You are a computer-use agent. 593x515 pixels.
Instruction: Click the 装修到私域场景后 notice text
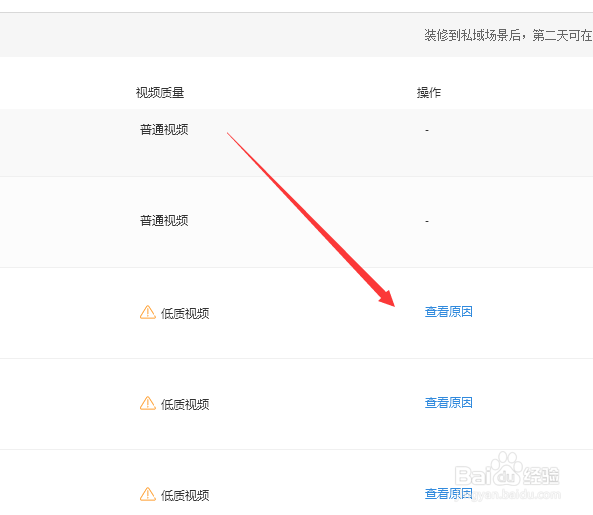(x=508, y=35)
